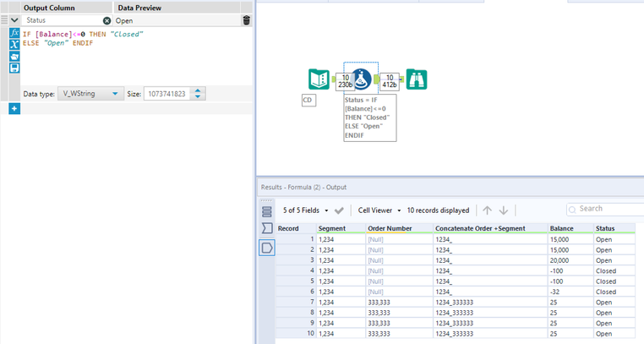Select Status Open in record 9

(x=614, y=324)
